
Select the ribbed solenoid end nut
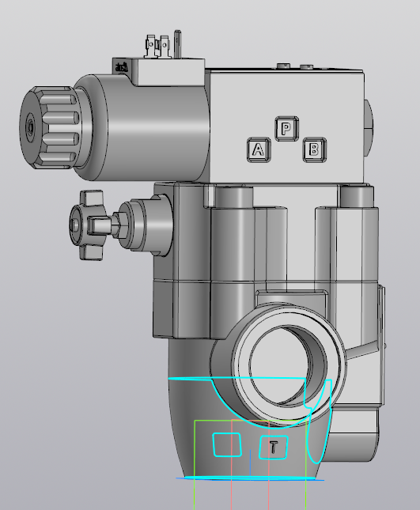click(49, 127)
